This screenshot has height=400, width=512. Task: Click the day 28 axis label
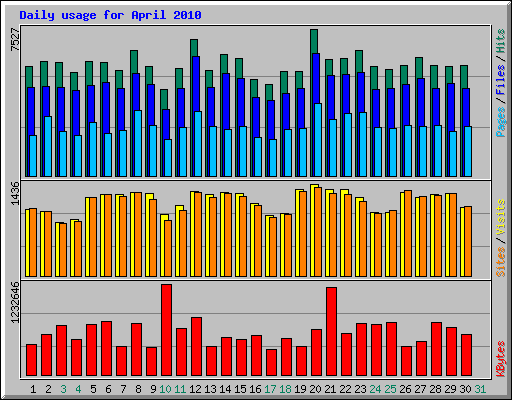tap(435, 389)
